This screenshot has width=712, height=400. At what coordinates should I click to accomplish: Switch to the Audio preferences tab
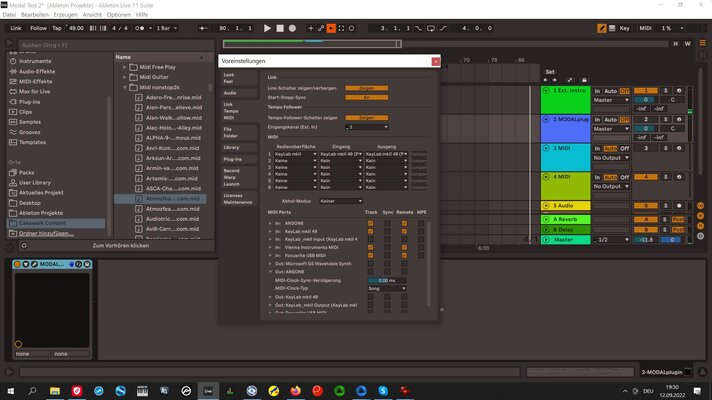230,93
